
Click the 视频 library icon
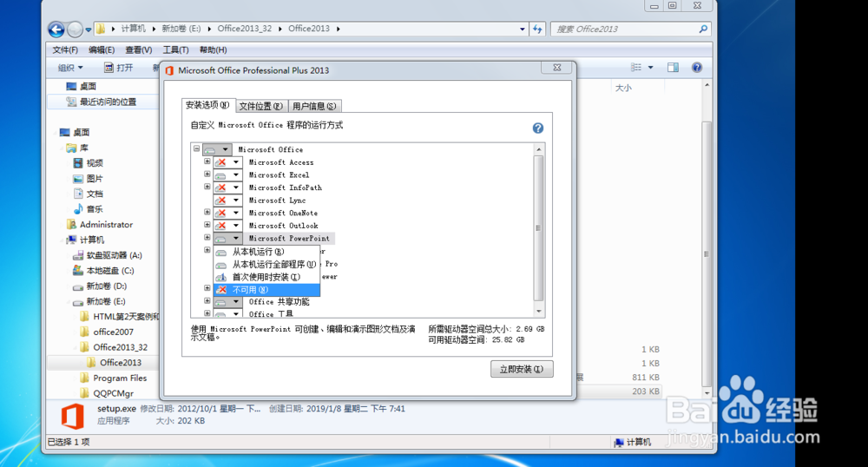point(78,163)
